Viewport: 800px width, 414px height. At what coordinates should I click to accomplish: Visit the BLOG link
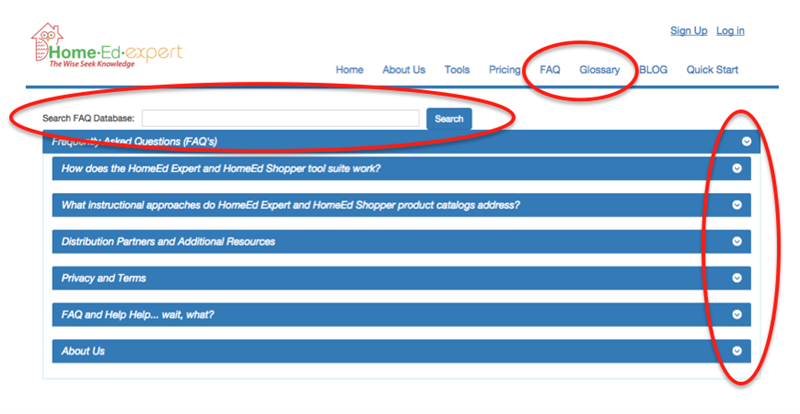tap(653, 70)
